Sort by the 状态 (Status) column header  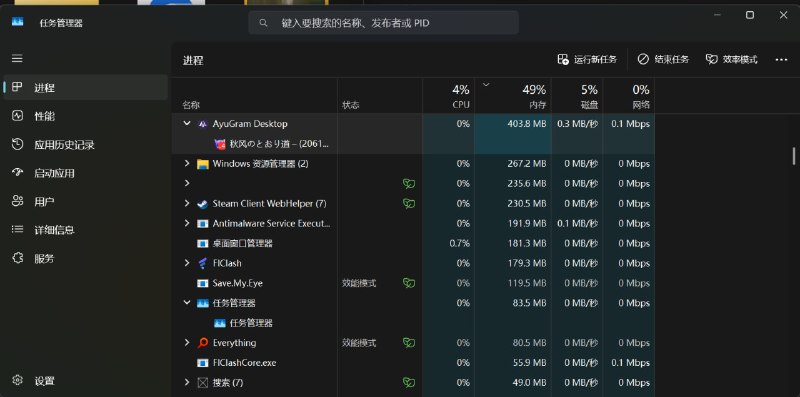tap(380, 96)
